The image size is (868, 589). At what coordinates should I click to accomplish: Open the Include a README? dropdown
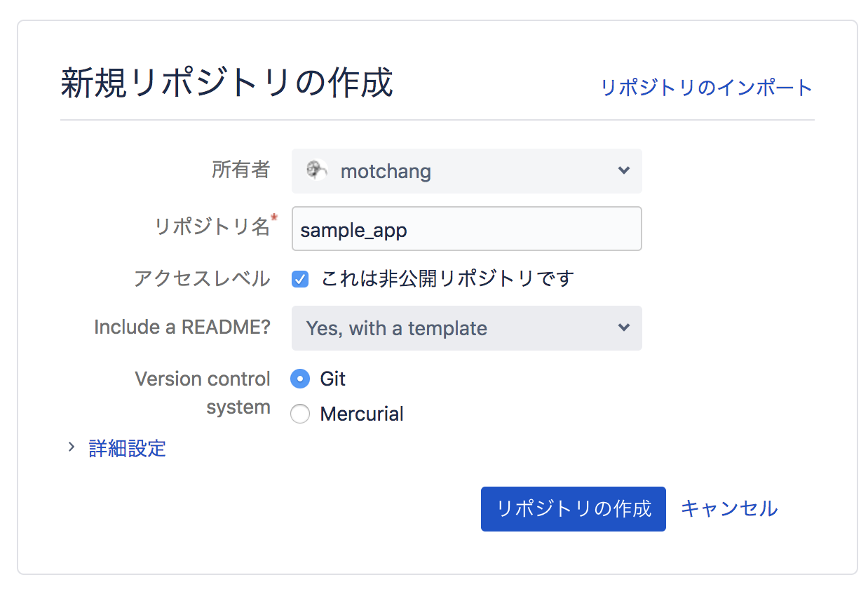(466, 328)
